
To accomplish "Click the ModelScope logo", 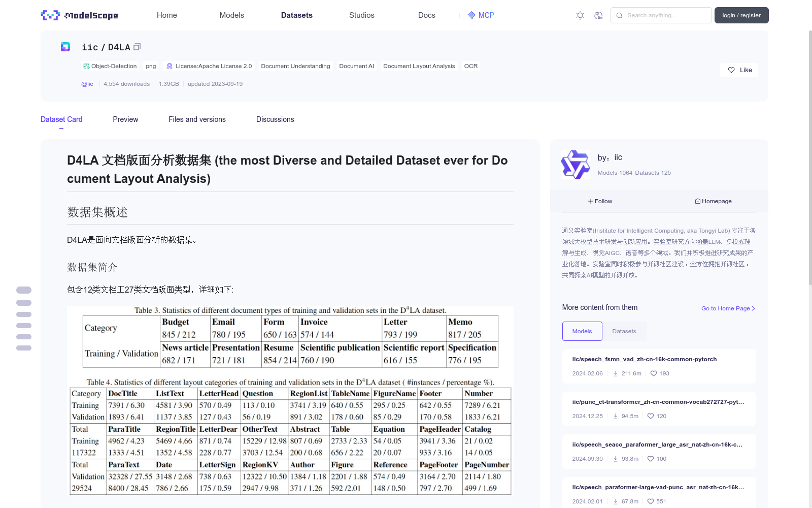I will tap(80, 15).
